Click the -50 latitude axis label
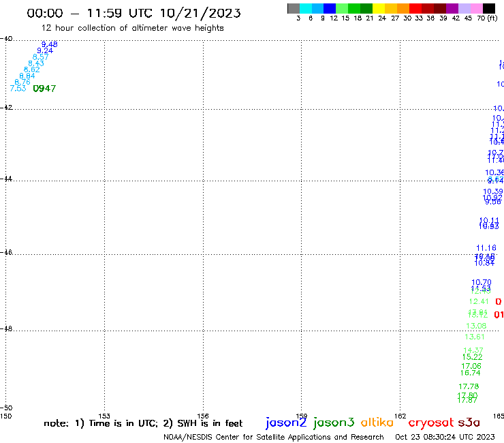 [x=6, y=408]
